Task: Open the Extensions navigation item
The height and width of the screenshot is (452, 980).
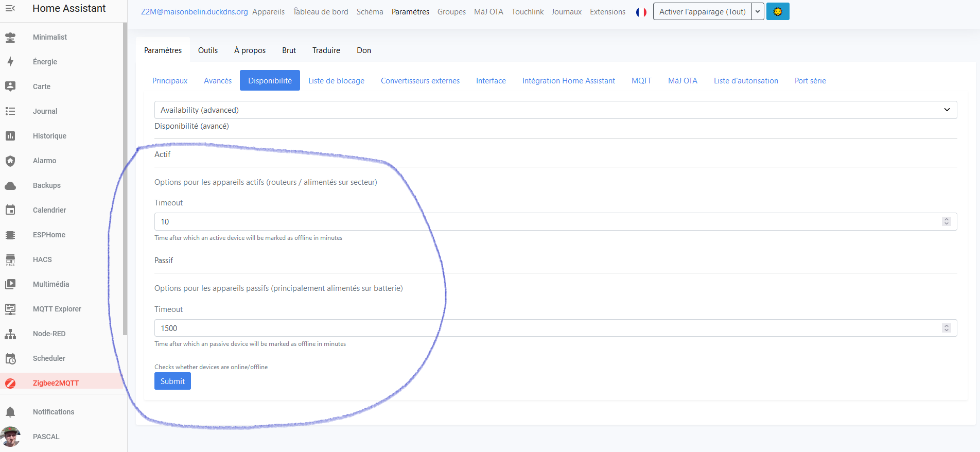Action: [x=607, y=12]
